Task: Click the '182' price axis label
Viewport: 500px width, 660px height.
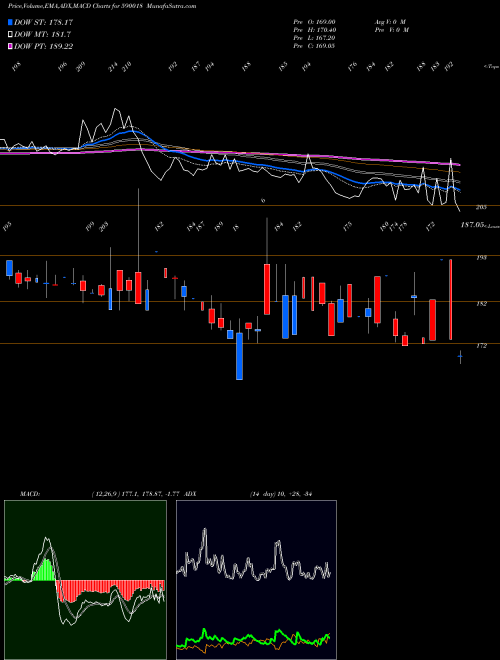Action: [x=481, y=303]
